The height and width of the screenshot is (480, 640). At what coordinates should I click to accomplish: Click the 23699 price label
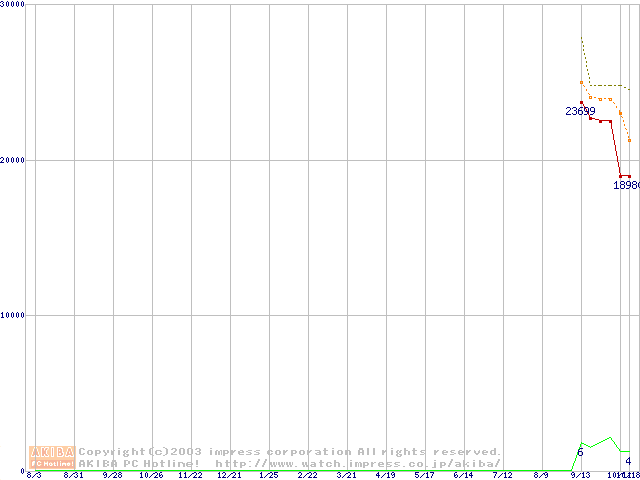tap(580, 111)
